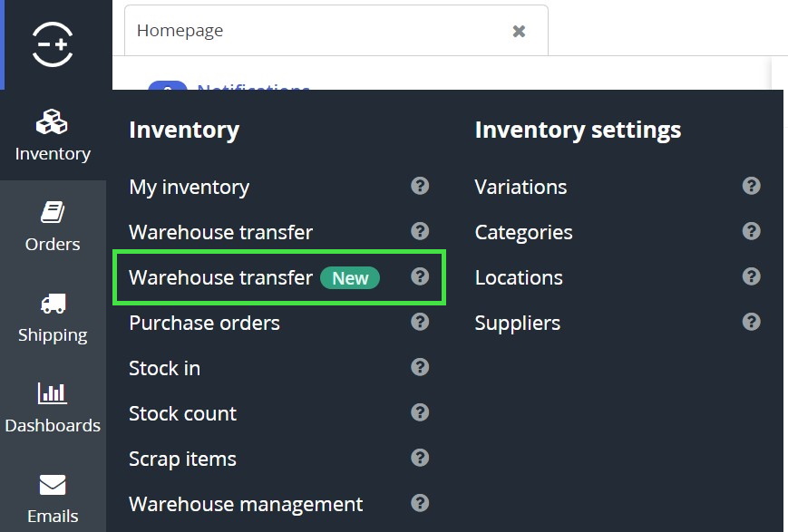Switch to the Homepage tab

180,31
